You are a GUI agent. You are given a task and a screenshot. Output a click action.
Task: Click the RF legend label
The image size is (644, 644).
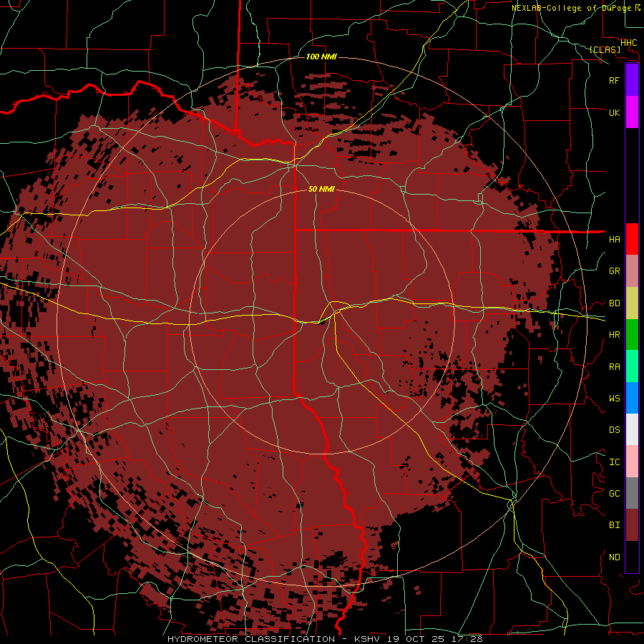point(614,80)
